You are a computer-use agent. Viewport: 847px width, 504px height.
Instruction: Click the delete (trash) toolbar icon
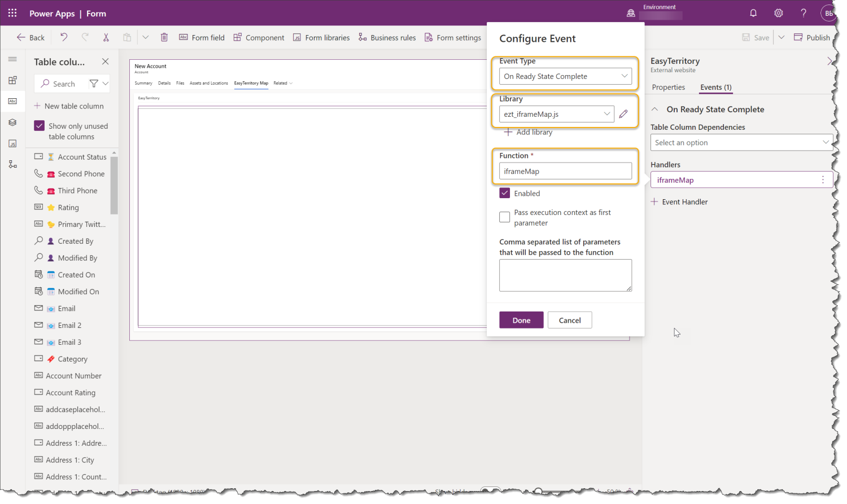tap(164, 37)
